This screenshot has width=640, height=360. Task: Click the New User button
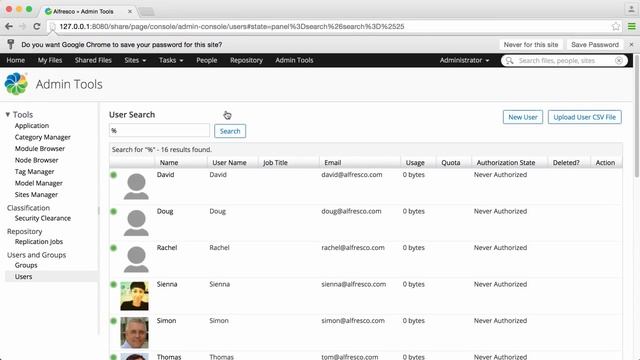522,117
